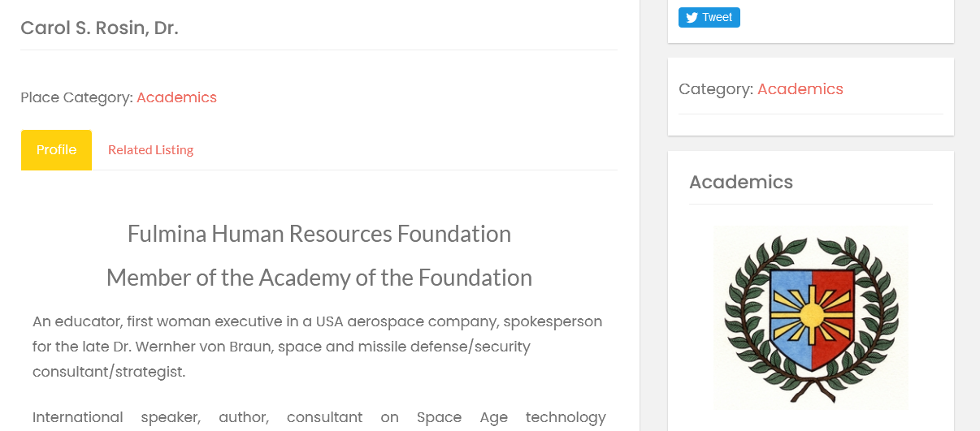980x431 pixels.
Task: Switch to the Profile tab
Action: click(x=56, y=150)
